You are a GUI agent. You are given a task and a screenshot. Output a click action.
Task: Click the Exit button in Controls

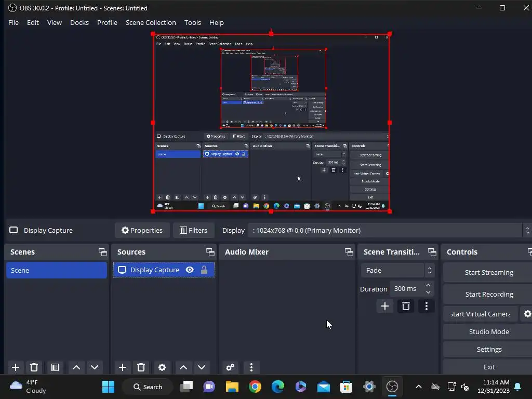point(488,367)
